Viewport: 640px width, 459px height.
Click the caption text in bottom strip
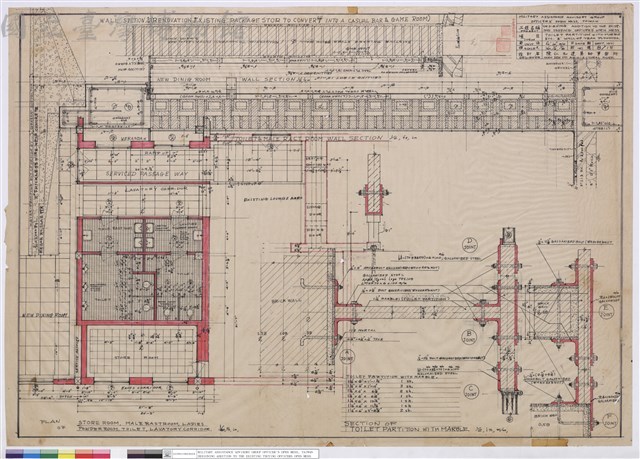[x=256, y=454]
